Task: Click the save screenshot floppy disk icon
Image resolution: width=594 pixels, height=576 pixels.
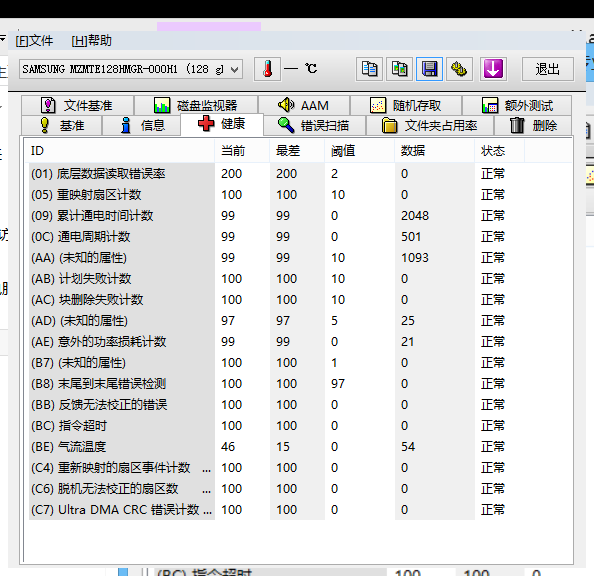Action: point(429,69)
